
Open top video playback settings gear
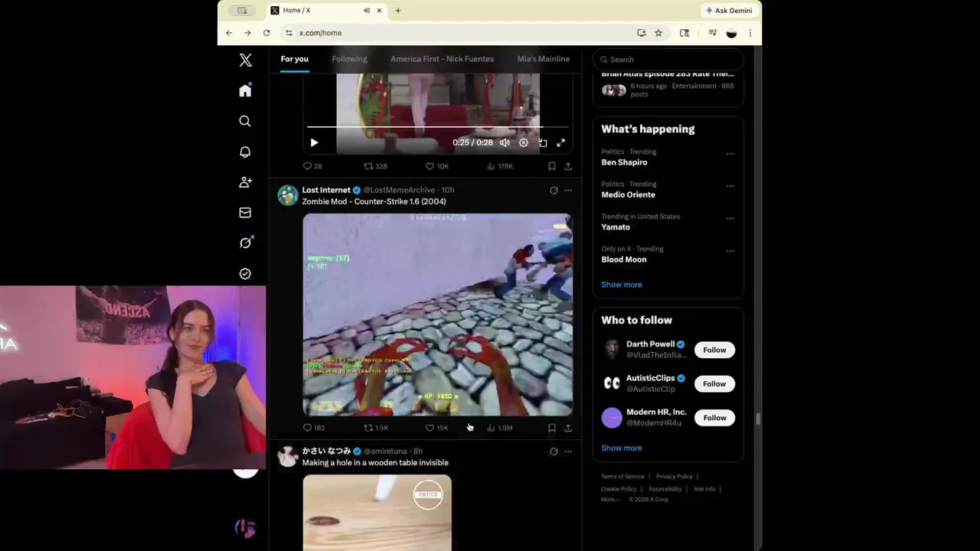(x=524, y=142)
